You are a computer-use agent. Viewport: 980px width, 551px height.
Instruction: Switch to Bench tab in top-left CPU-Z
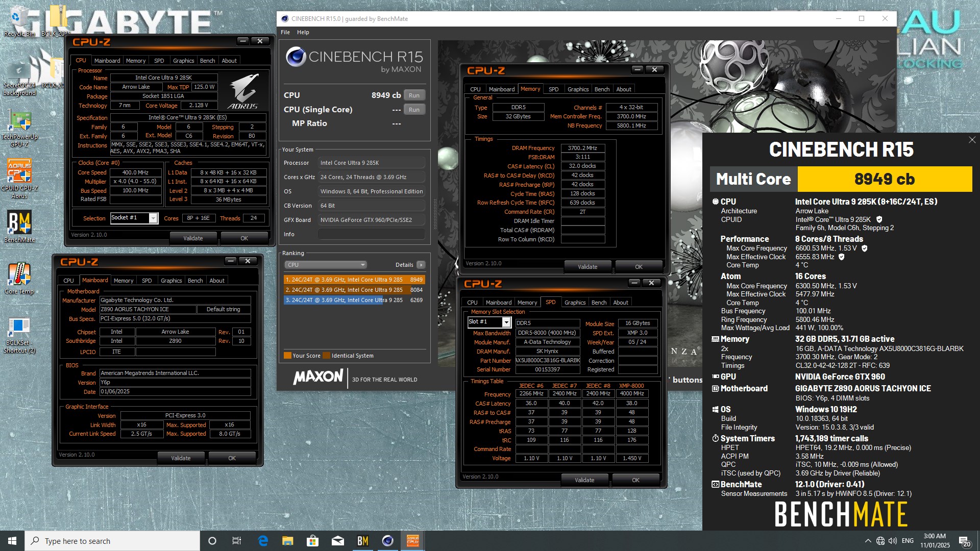(x=207, y=60)
